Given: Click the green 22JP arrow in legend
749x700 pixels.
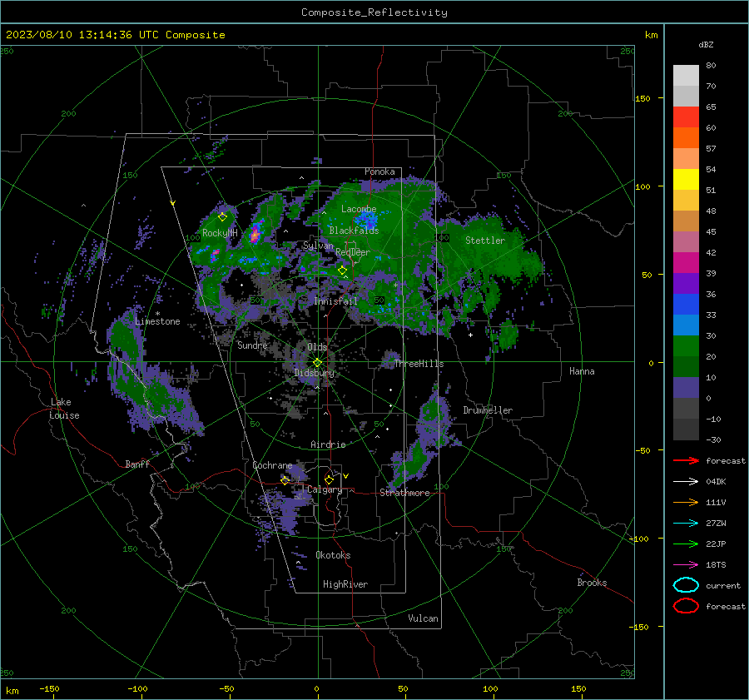Looking at the screenshot, I should pyautogui.click(x=686, y=544).
